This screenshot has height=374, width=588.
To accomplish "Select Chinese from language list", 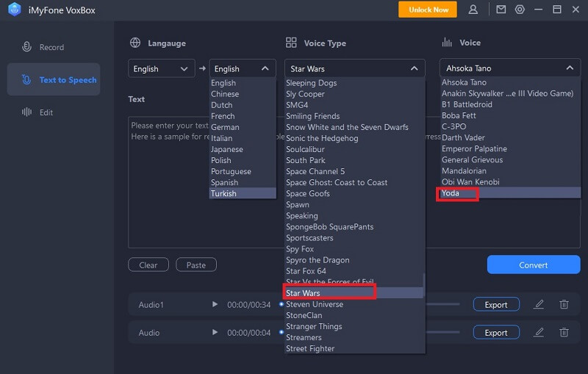I will pos(243,94).
